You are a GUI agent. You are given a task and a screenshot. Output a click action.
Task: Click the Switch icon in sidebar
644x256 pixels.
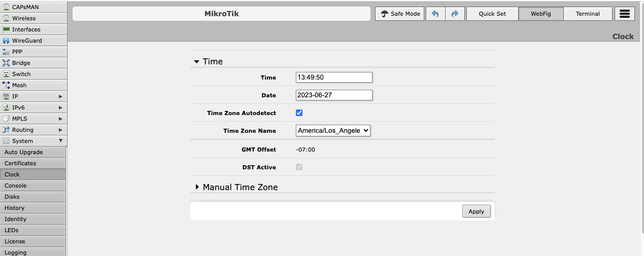pyautogui.click(x=6, y=74)
